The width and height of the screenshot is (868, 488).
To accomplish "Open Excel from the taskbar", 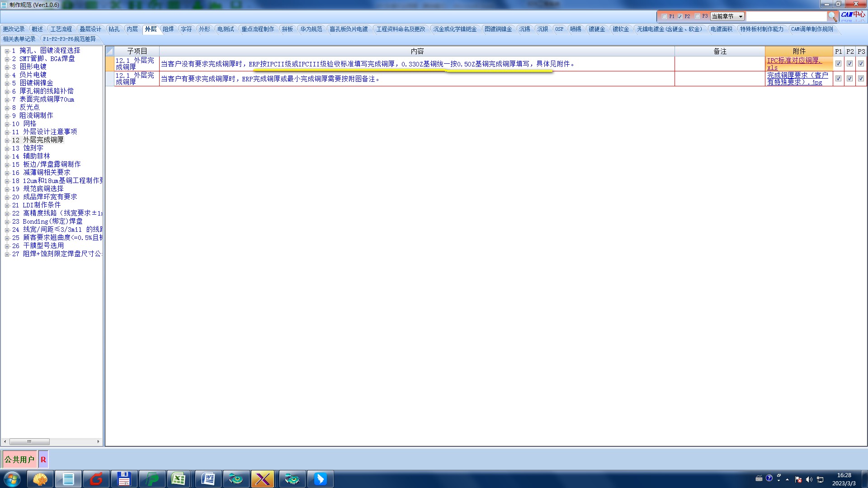I will (179, 479).
